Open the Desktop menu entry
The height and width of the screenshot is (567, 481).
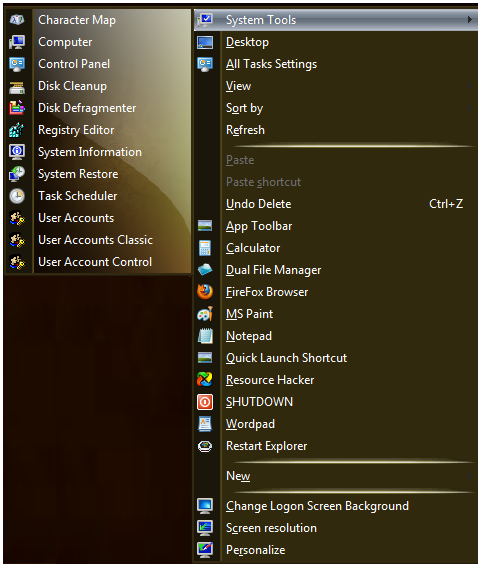tap(336, 42)
